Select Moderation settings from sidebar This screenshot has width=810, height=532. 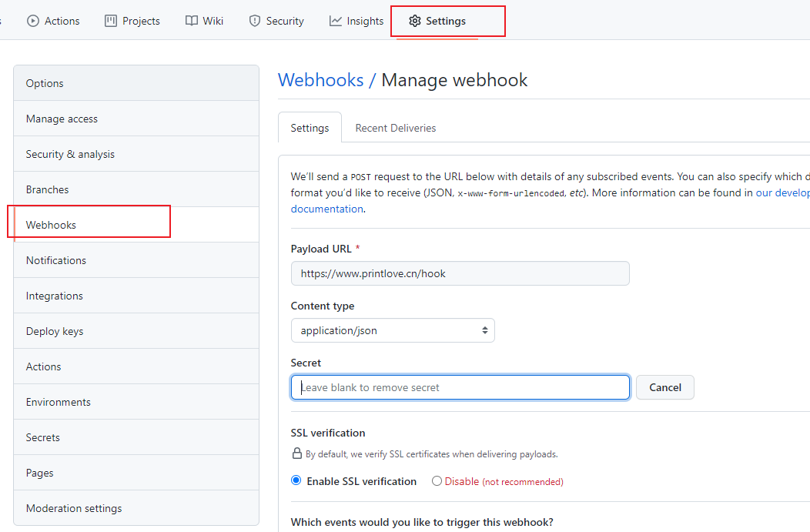74,508
